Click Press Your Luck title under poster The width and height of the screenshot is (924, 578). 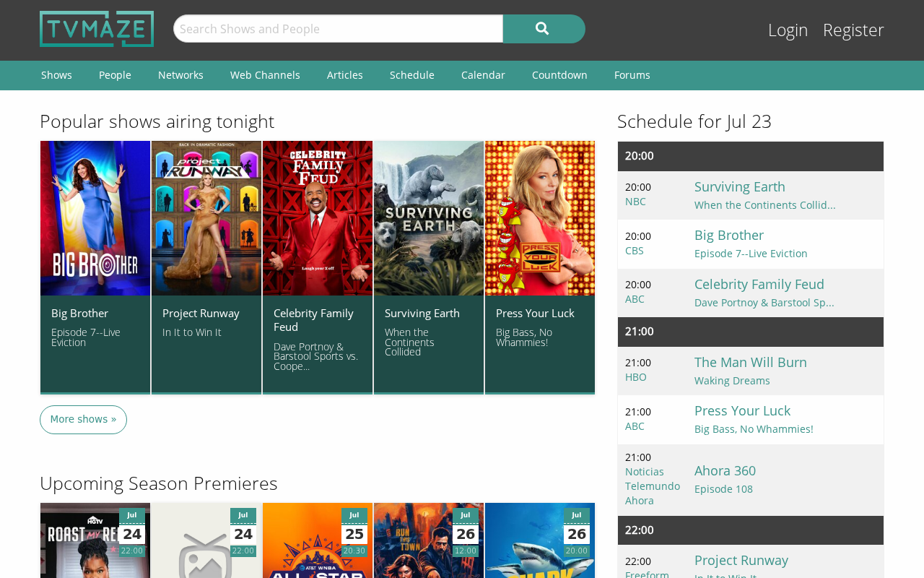pyautogui.click(x=535, y=313)
